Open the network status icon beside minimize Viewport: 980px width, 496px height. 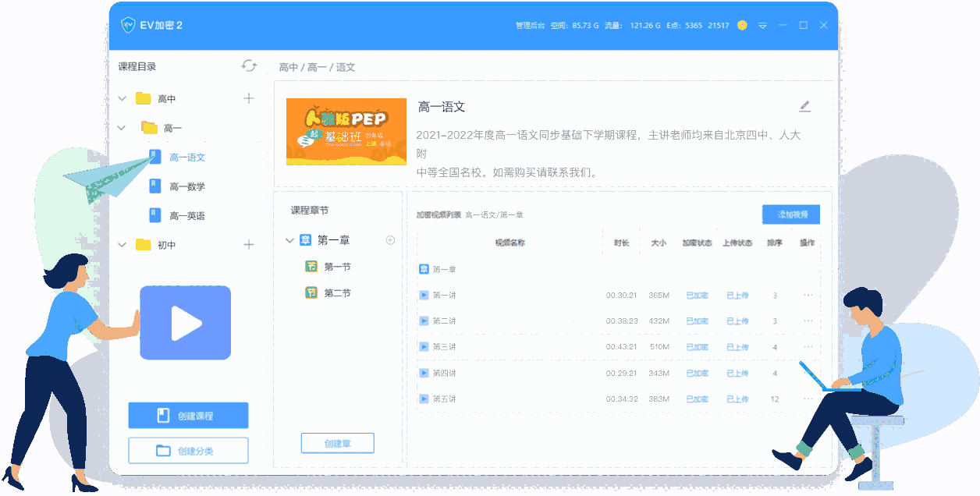(x=762, y=24)
